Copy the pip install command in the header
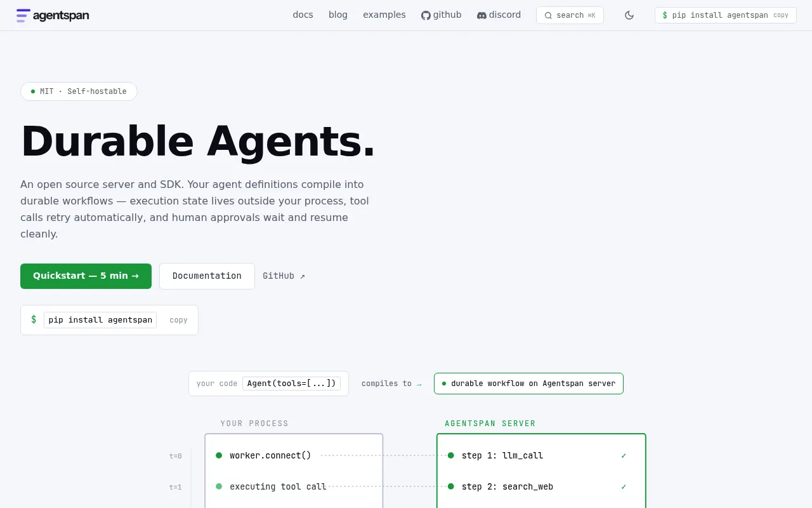 tap(781, 15)
